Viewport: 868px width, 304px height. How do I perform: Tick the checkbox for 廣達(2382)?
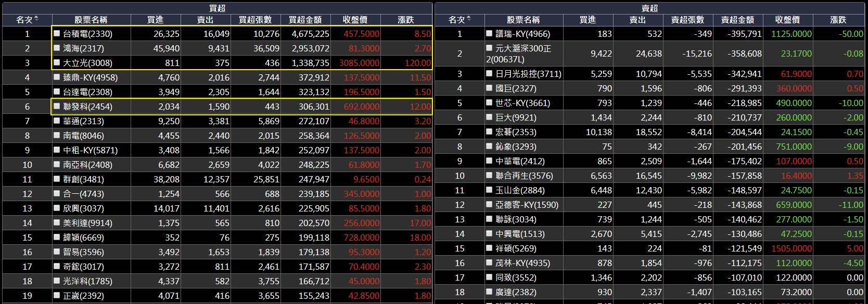(489, 292)
